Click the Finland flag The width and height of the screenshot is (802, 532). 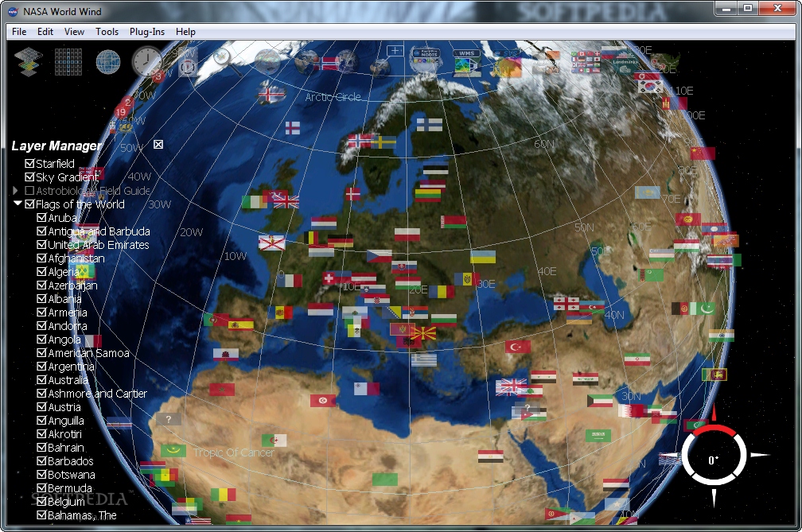(429, 125)
